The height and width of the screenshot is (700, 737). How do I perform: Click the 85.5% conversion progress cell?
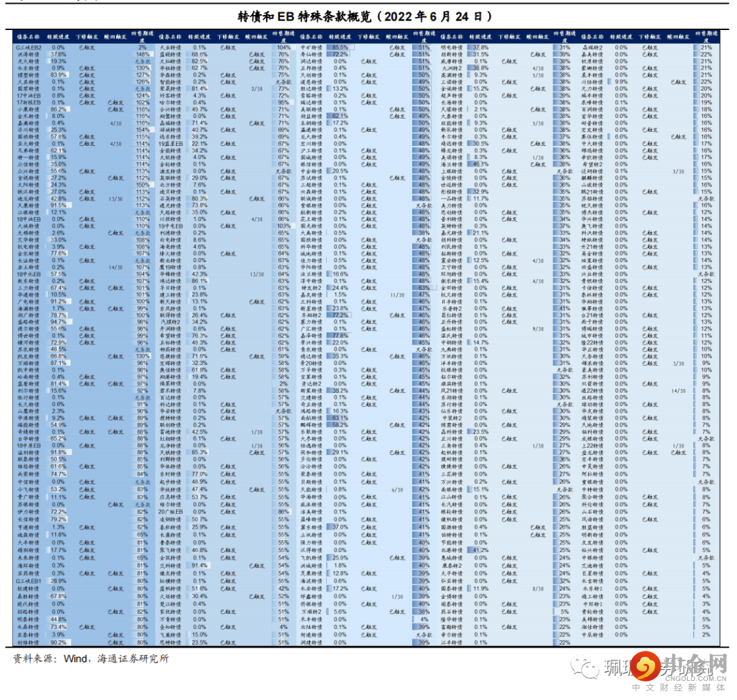[x=341, y=48]
